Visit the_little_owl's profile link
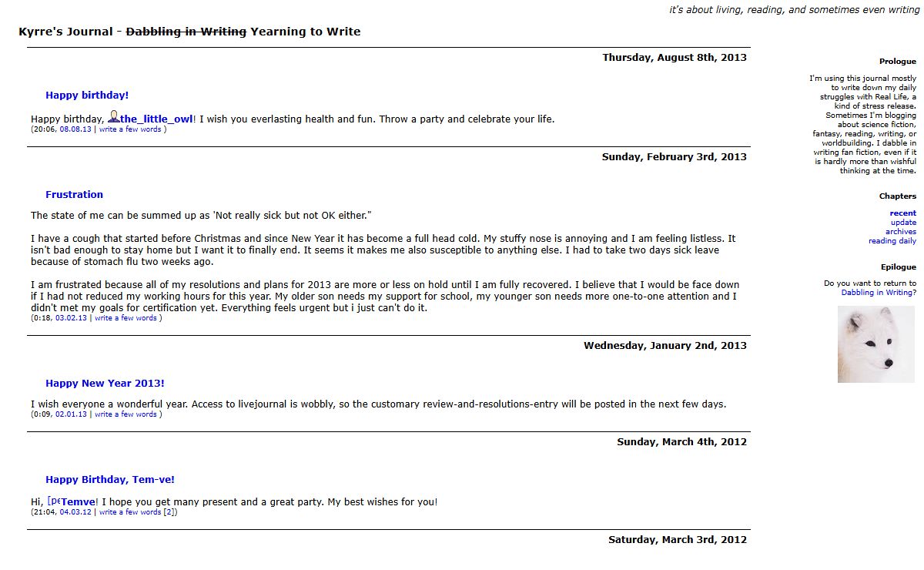Image resolution: width=924 pixels, height=570 pixels. pos(156,119)
